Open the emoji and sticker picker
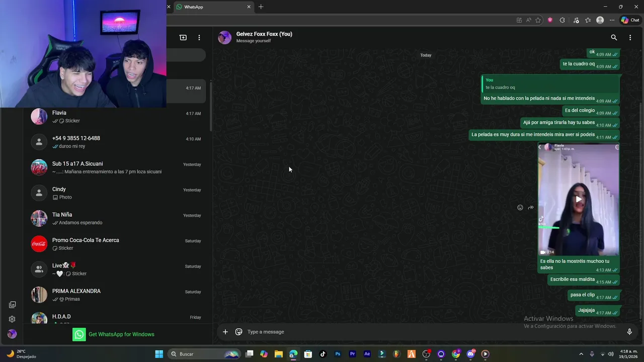Screen dimensions: 644x362 [239, 332]
